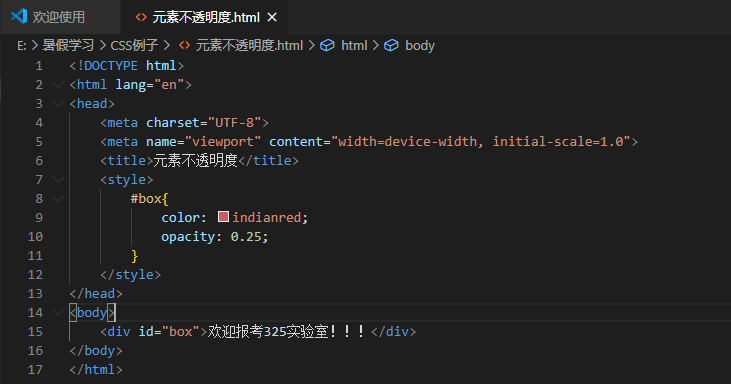Collapse the head section fold arrow
Image resolution: width=731 pixels, height=384 pixels.
(58, 103)
